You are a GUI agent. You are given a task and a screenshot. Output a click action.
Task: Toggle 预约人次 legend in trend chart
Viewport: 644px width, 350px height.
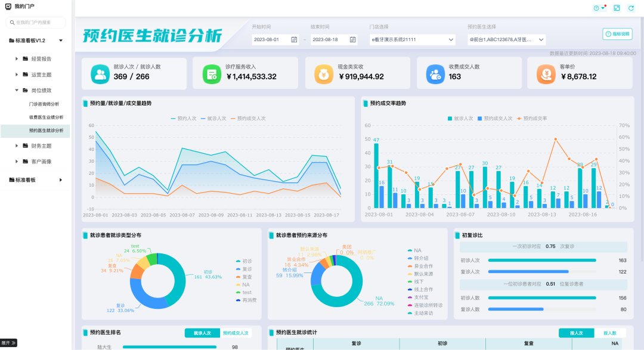183,118
